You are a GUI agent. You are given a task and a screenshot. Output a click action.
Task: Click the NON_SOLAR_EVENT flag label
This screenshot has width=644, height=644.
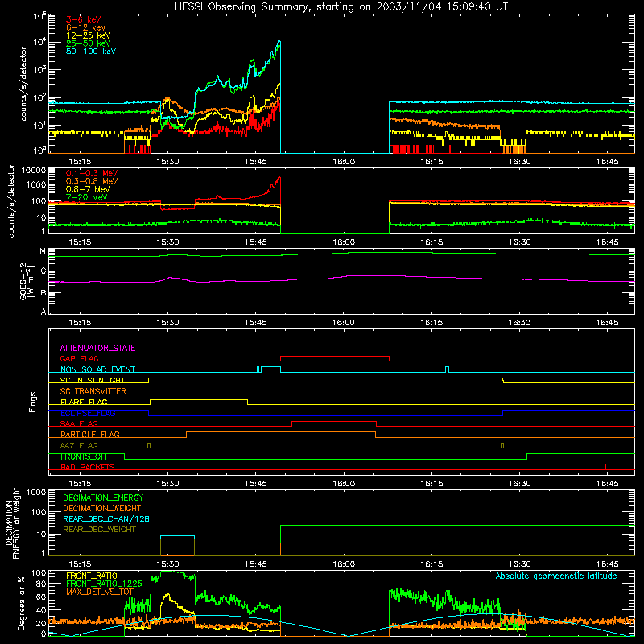click(97, 369)
